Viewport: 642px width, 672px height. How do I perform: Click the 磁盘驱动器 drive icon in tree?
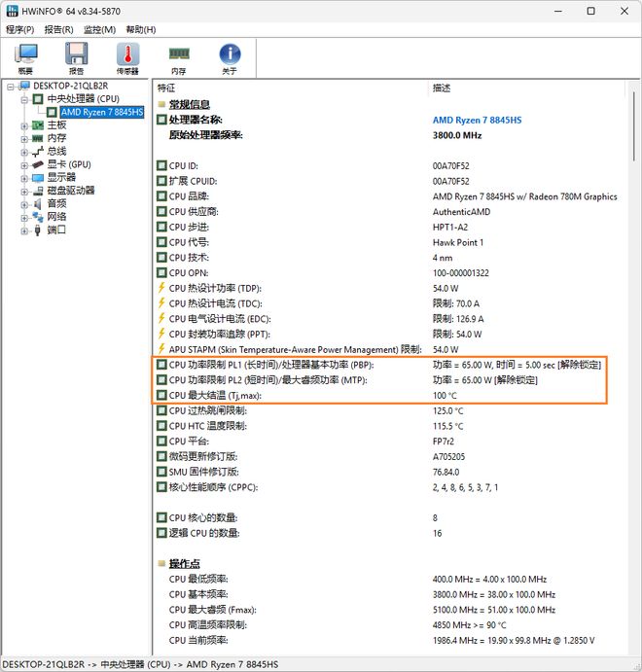coord(38,191)
